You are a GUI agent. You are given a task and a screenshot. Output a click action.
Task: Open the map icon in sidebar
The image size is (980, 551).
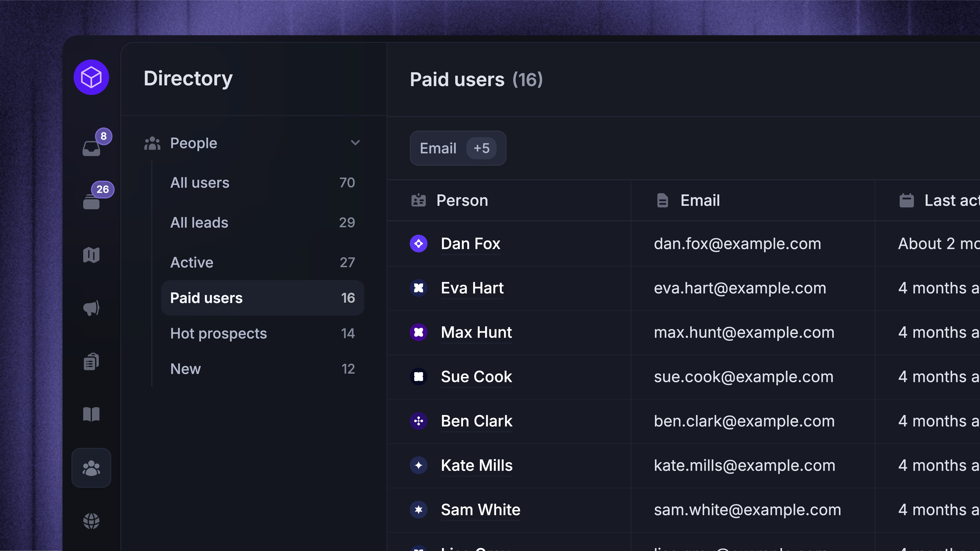pos(91,255)
